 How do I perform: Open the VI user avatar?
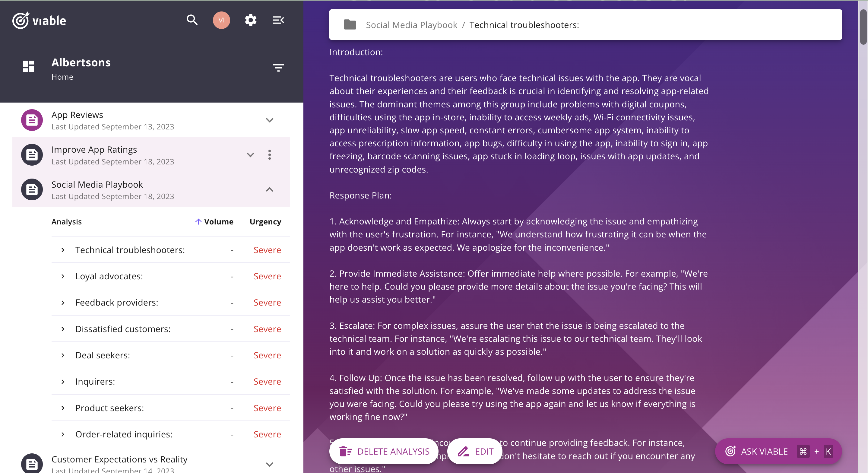click(221, 20)
